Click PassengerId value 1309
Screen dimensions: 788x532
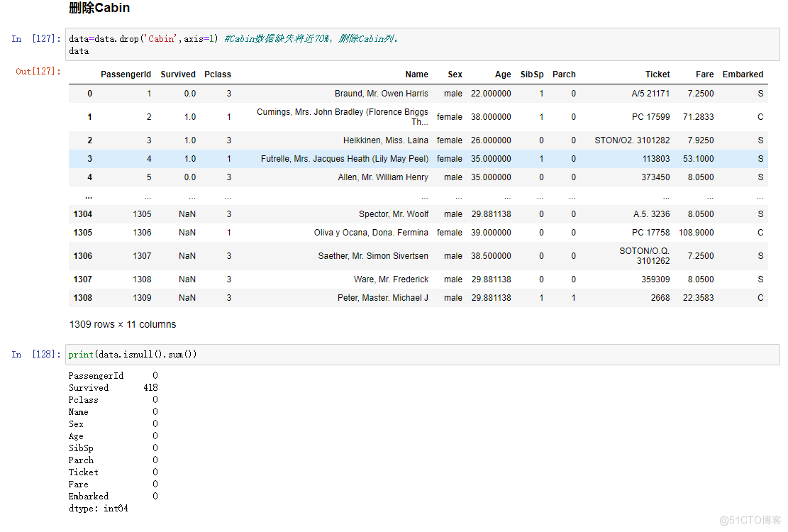coord(142,298)
